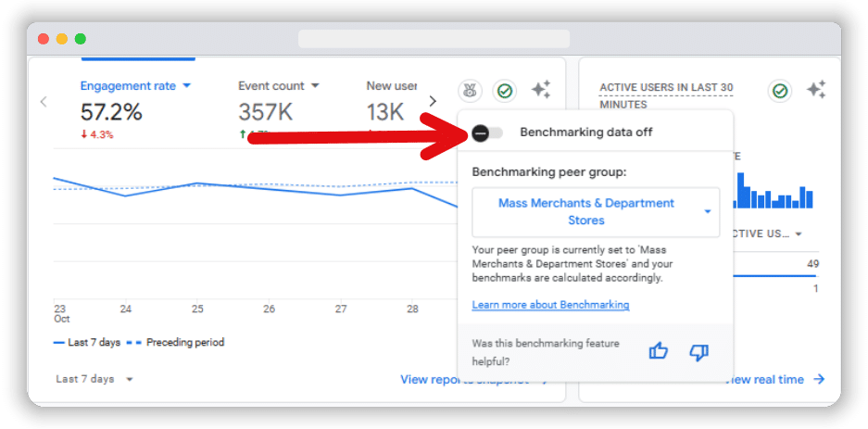
Task: Click the 13K new users value
Action: click(x=386, y=112)
